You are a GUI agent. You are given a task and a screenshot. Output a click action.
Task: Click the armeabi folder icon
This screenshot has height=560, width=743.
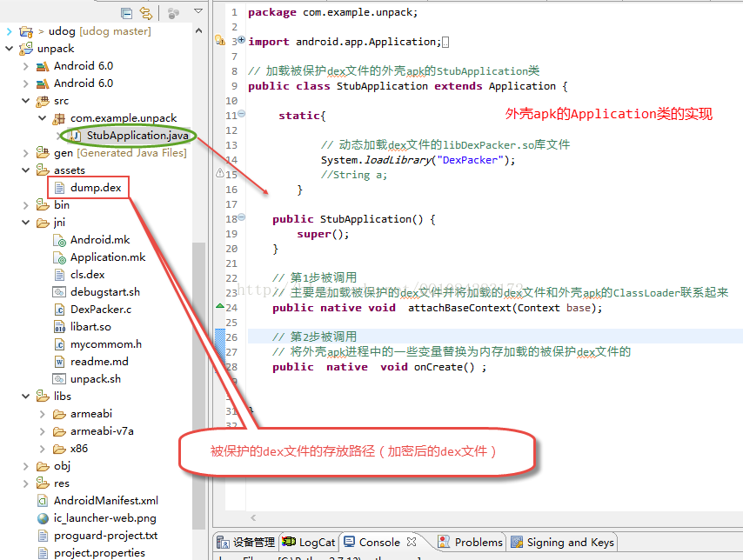pyautogui.click(x=59, y=415)
